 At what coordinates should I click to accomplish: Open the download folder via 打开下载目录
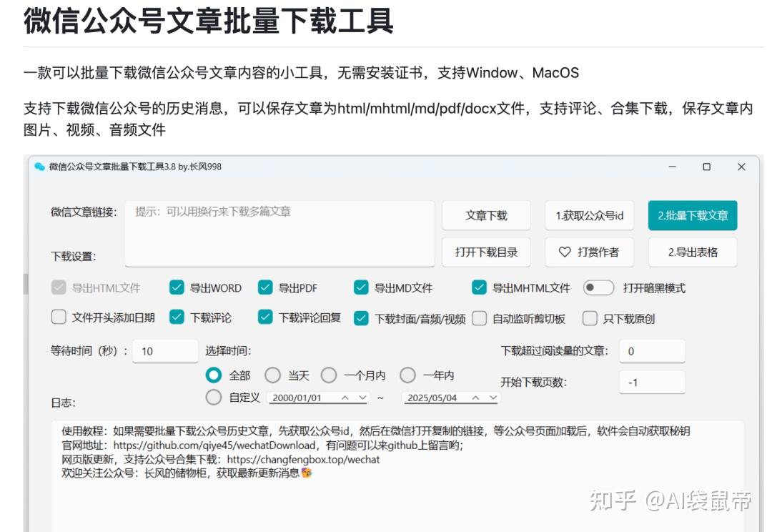(487, 252)
